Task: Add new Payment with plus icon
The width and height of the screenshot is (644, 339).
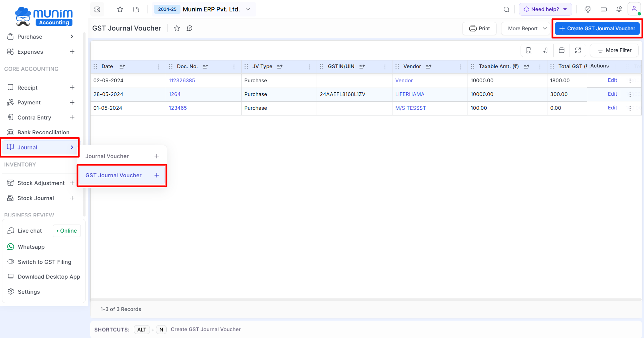Action: coord(72,102)
